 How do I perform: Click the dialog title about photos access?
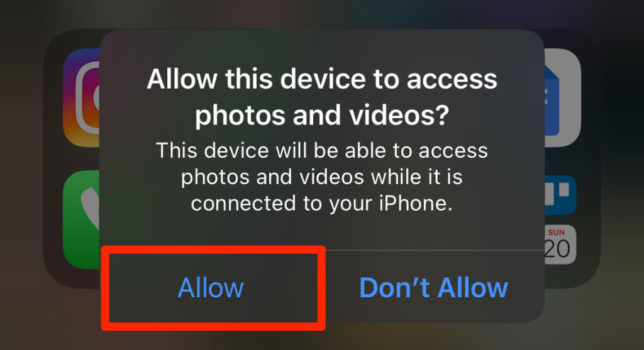(322, 96)
